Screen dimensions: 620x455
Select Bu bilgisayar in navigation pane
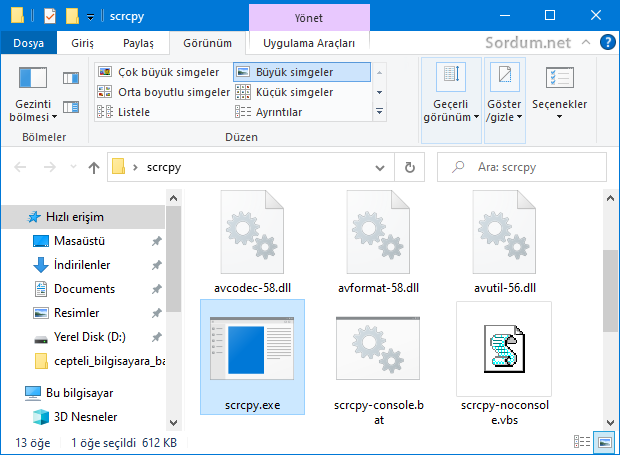coord(79,393)
